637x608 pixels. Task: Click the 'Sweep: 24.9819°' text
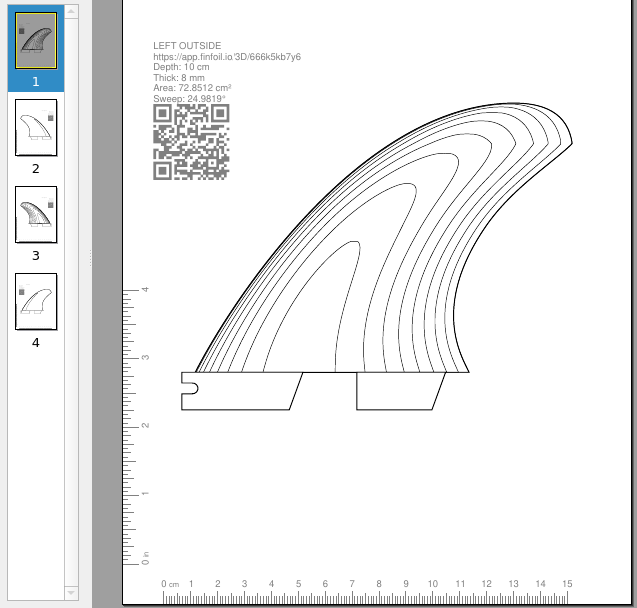click(x=189, y=98)
